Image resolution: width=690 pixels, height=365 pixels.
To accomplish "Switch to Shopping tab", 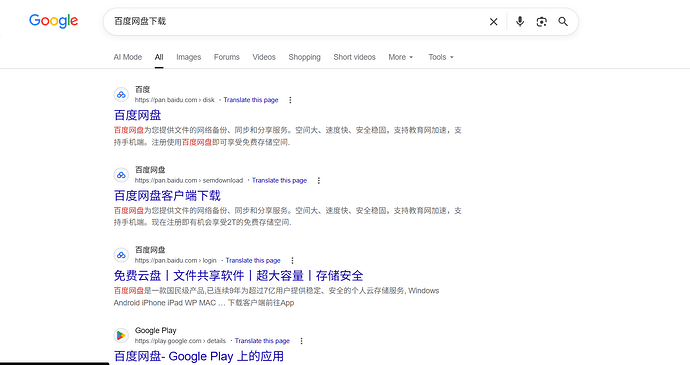I will pos(305,57).
